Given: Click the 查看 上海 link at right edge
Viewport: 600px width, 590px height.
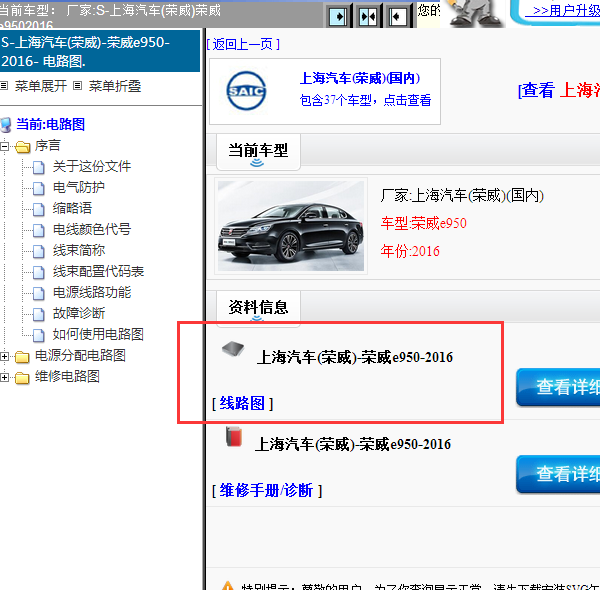Looking at the screenshot, I should [x=559, y=90].
